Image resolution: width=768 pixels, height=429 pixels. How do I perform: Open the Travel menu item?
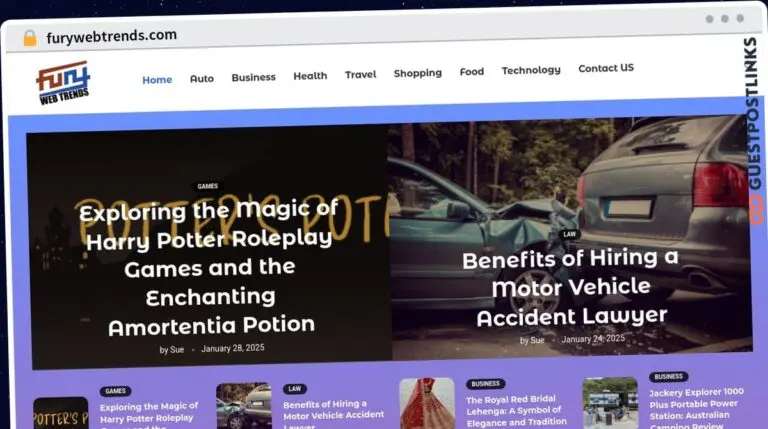(x=360, y=74)
